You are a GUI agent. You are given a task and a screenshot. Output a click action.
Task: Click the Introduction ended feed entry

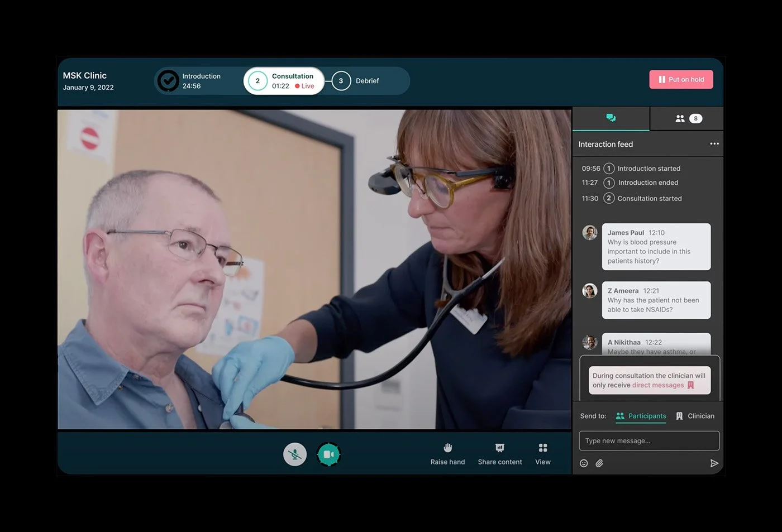630,183
